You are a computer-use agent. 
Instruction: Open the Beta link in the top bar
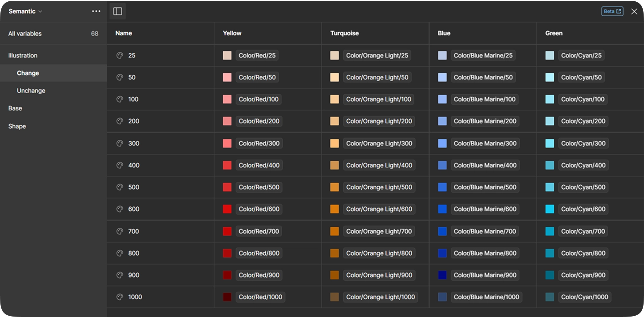tap(612, 11)
